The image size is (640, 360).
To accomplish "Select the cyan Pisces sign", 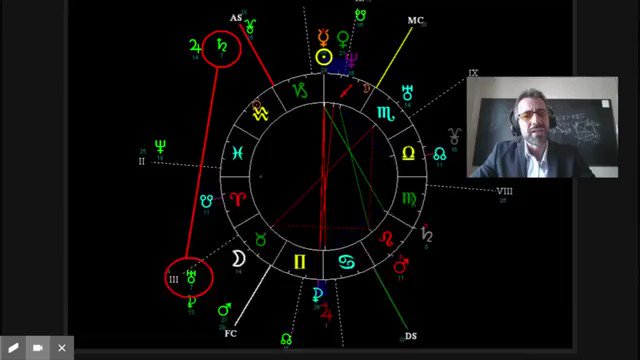I will (238, 153).
